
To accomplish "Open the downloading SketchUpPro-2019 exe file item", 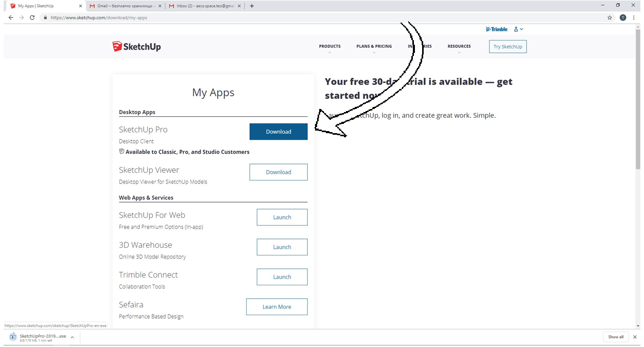I will point(38,337).
